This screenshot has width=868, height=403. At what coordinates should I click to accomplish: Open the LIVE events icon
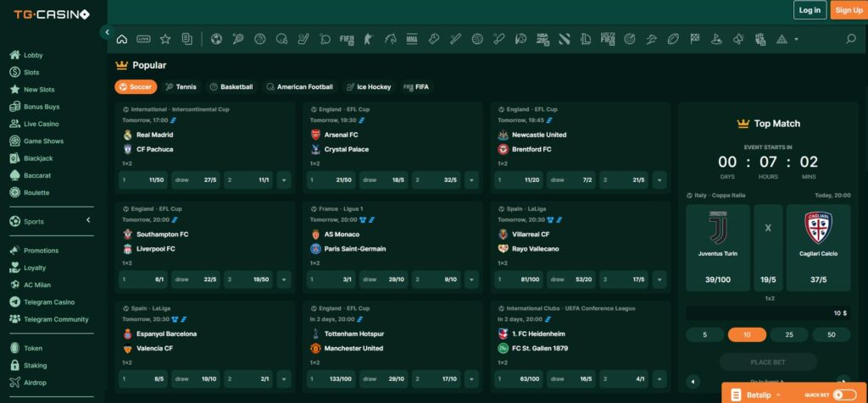click(x=143, y=39)
